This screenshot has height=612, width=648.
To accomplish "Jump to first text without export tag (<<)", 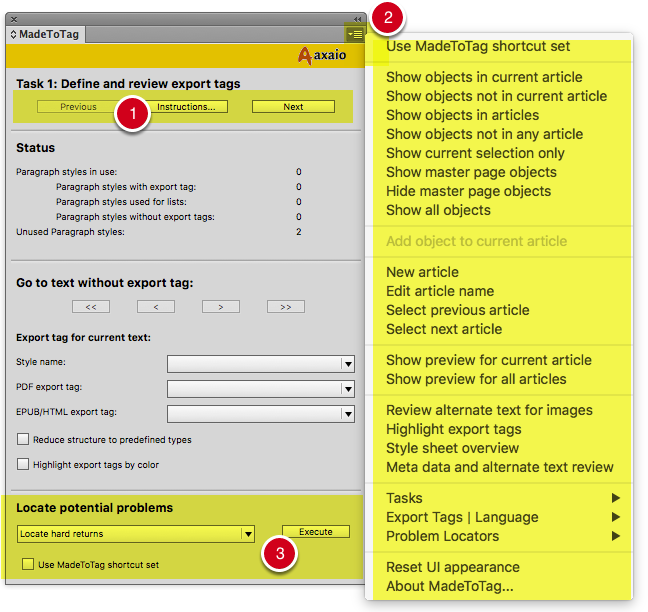I will [x=91, y=307].
